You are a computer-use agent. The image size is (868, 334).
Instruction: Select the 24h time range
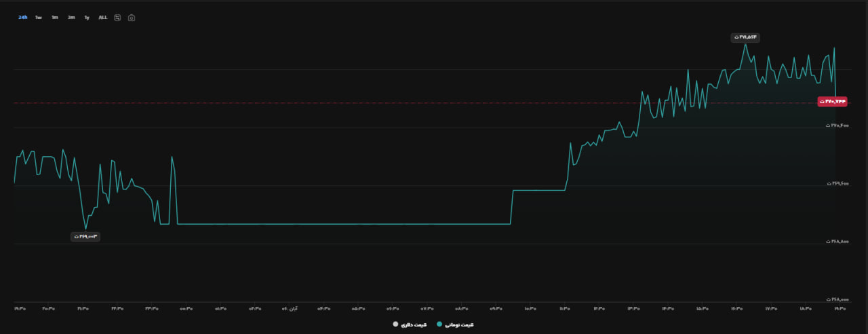[23, 18]
